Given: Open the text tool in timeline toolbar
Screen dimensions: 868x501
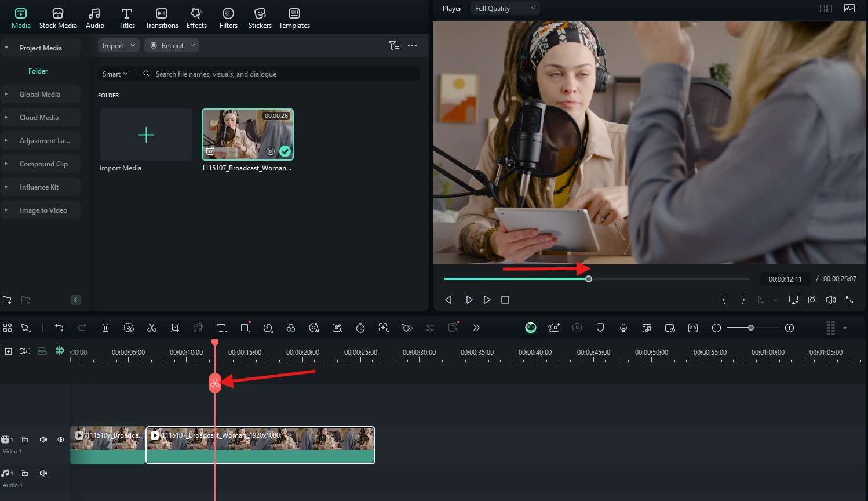Looking at the screenshot, I should 221,328.
